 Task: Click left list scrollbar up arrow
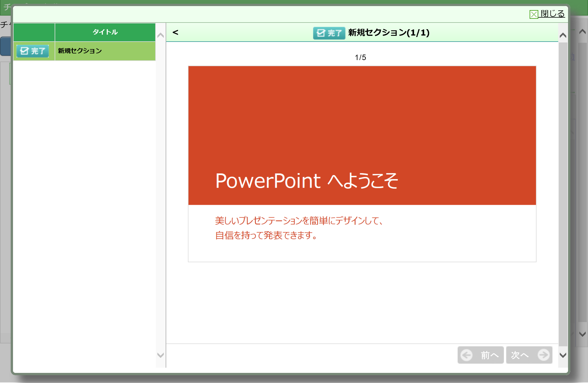click(160, 35)
